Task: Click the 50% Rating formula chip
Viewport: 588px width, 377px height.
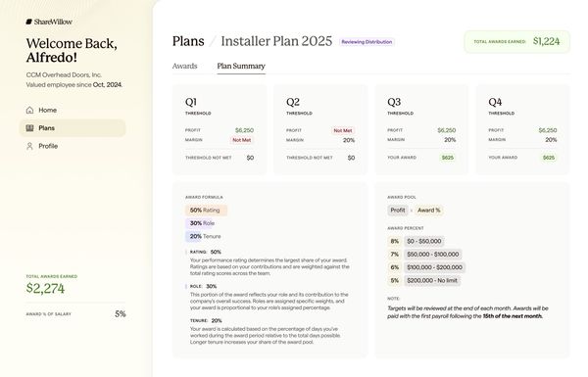Action: [x=206, y=211]
